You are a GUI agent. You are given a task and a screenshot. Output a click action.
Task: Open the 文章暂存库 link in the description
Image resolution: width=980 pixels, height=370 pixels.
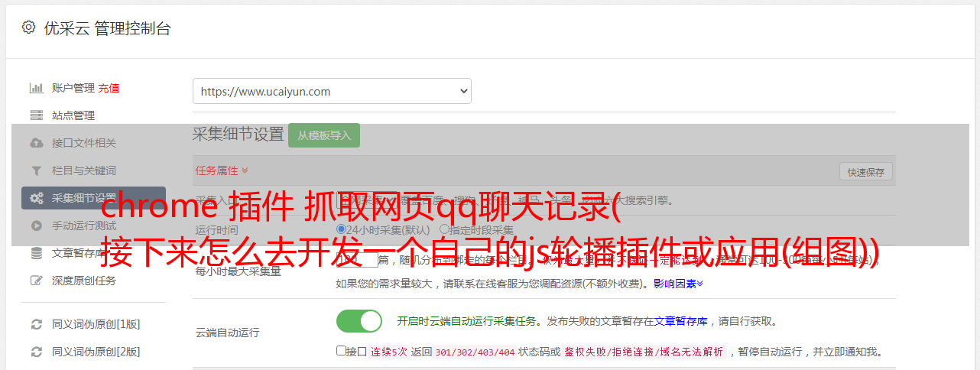[x=680, y=321]
